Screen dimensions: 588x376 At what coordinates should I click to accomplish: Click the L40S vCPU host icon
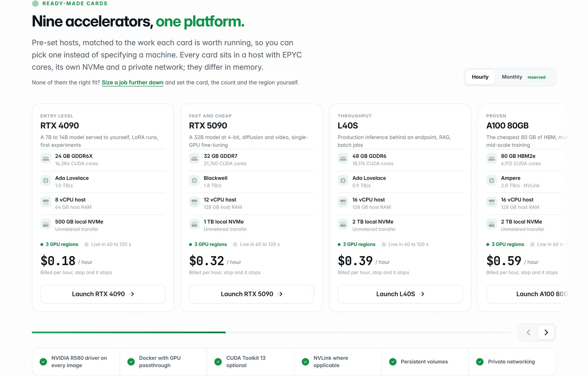coord(343,201)
